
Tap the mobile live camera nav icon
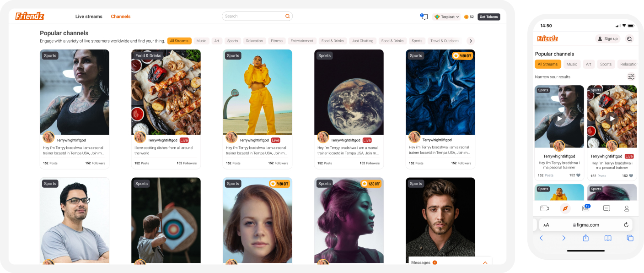point(544,208)
